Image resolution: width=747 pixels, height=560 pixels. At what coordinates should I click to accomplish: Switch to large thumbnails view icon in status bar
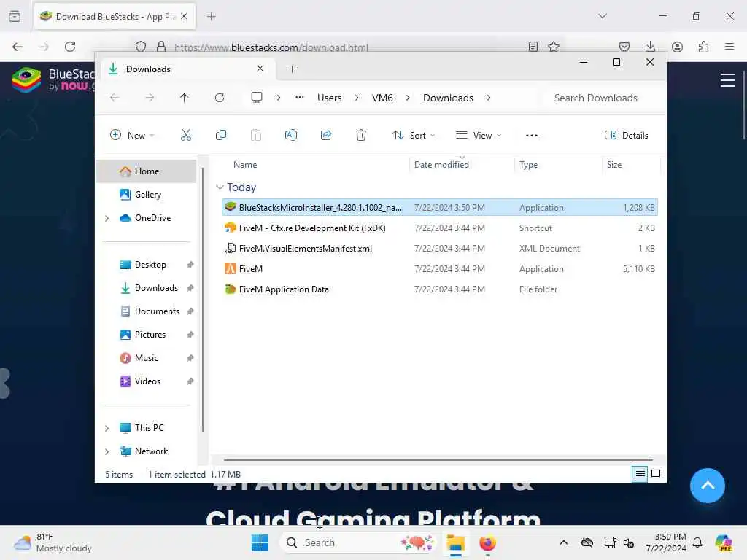(x=656, y=474)
